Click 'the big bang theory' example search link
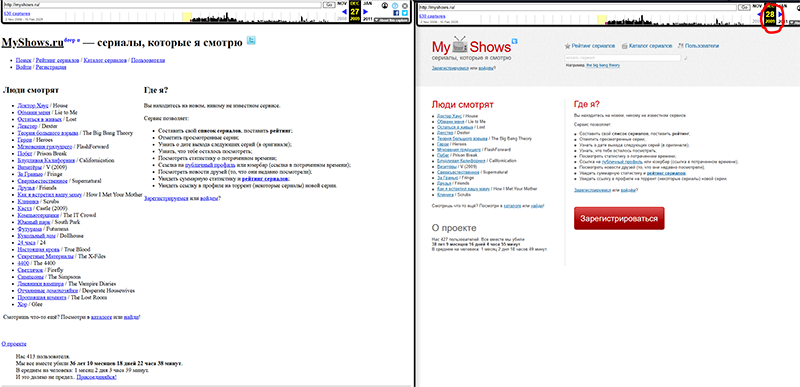Viewport: 800px width, 387px height. point(603,65)
